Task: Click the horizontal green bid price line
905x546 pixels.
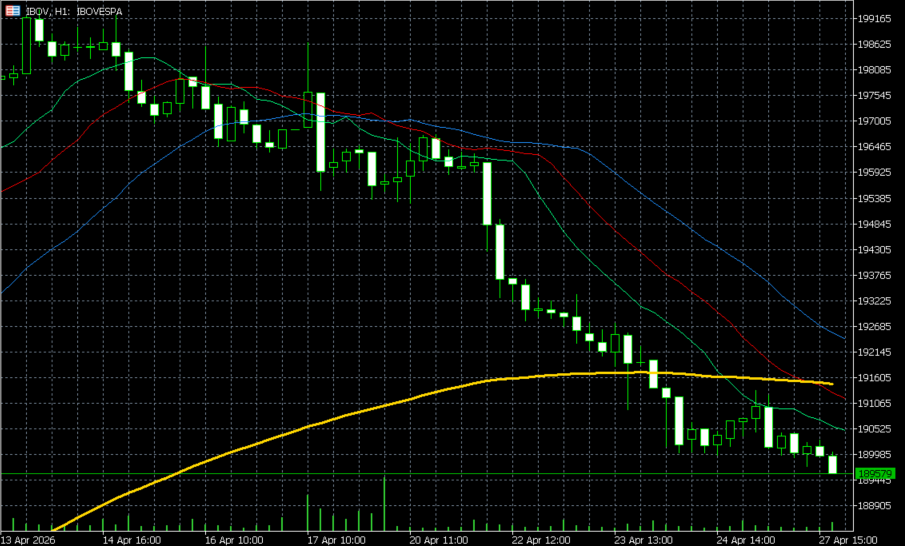Action: (x=427, y=474)
